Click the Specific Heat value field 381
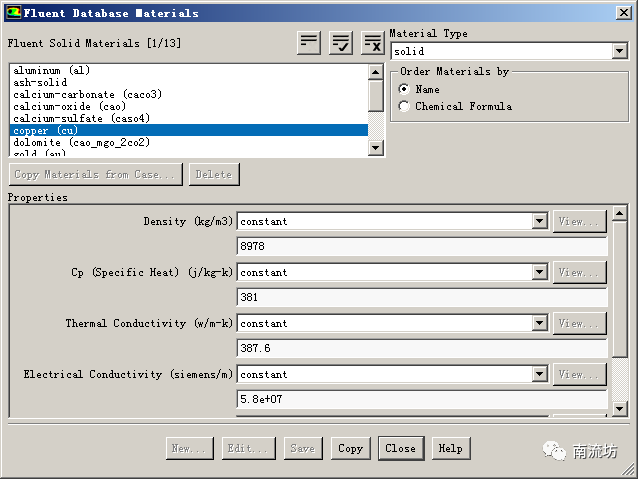The width and height of the screenshot is (638, 479). click(422, 297)
